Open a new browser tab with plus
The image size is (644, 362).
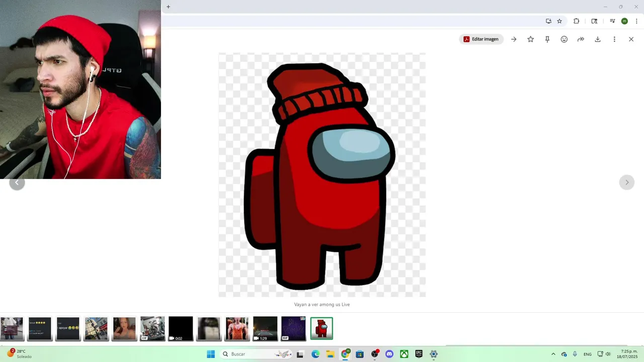click(x=168, y=7)
